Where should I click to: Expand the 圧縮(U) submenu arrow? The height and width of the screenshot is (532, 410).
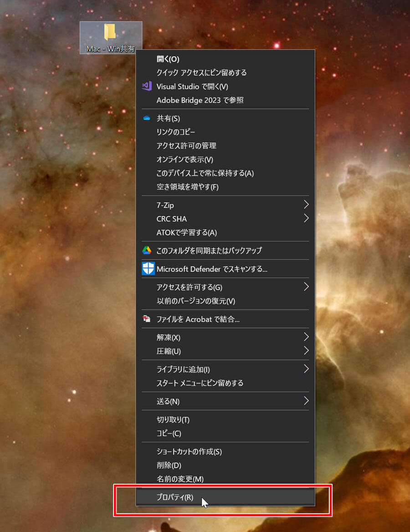coord(306,350)
